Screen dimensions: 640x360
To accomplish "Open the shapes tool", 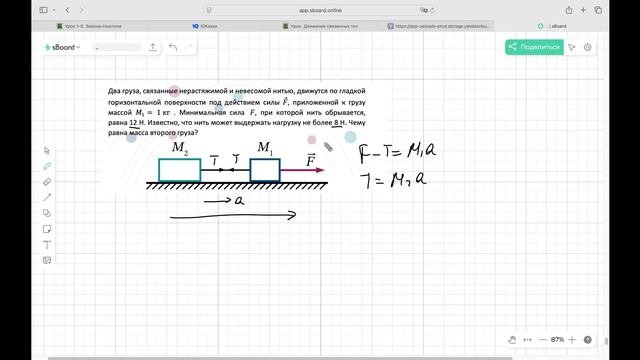I will [47, 213].
